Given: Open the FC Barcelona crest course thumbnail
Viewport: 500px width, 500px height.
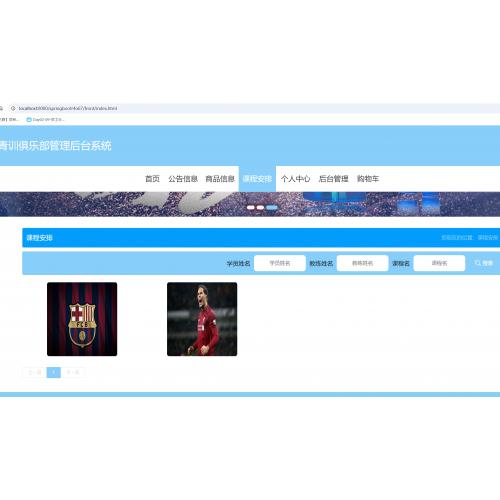Looking at the screenshot, I should pos(82,319).
